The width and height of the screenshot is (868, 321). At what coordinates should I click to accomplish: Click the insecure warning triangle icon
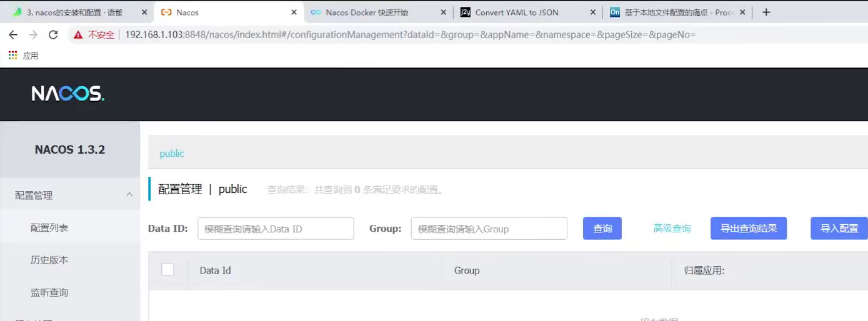click(78, 35)
